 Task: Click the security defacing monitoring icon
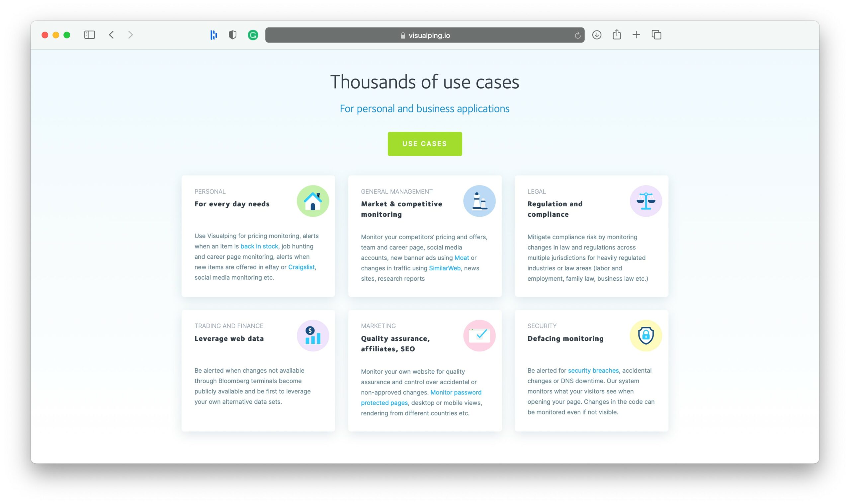645,335
